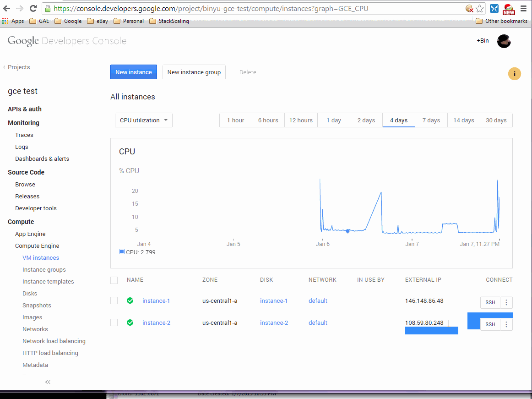Viewport: 532px width, 399px height.
Task: Open the blue X browser extension
Action: tap(494, 9)
